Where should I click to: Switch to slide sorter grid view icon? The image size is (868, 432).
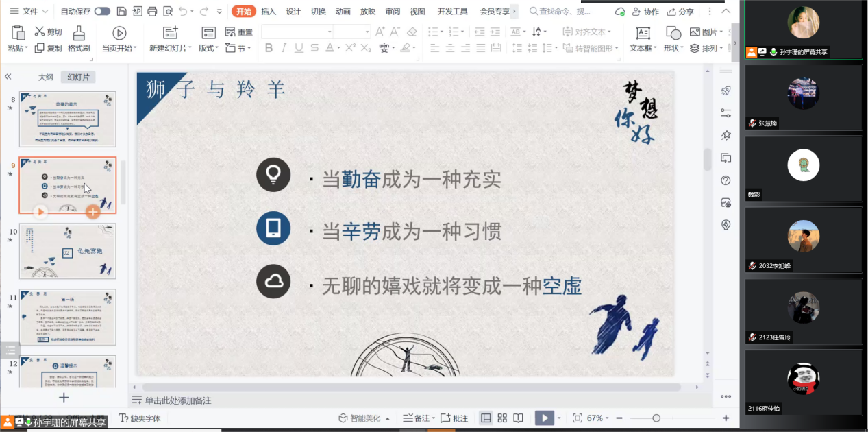tap(502, 418)
